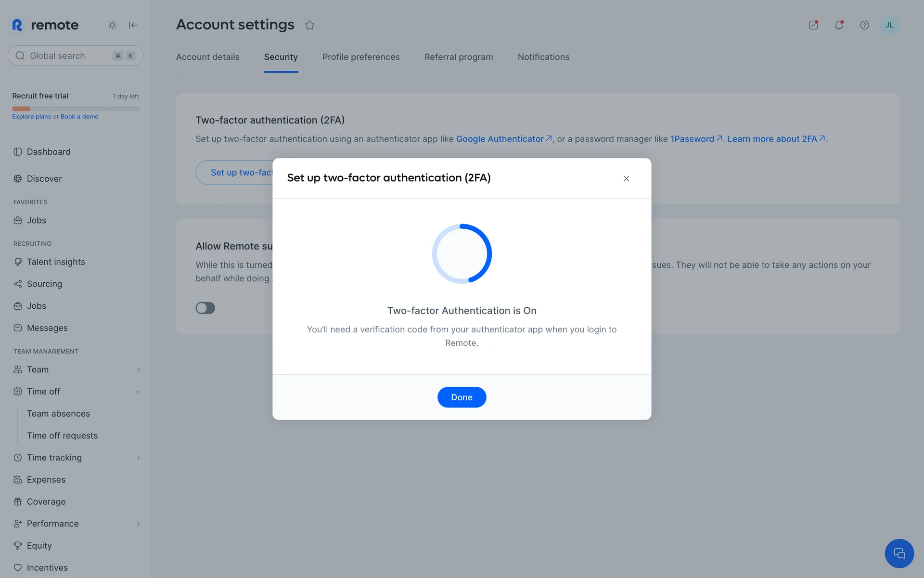The height and width of the screenshot is (578, 924).
Task: Expand the Performance submenu
Action: click(138, 524)
